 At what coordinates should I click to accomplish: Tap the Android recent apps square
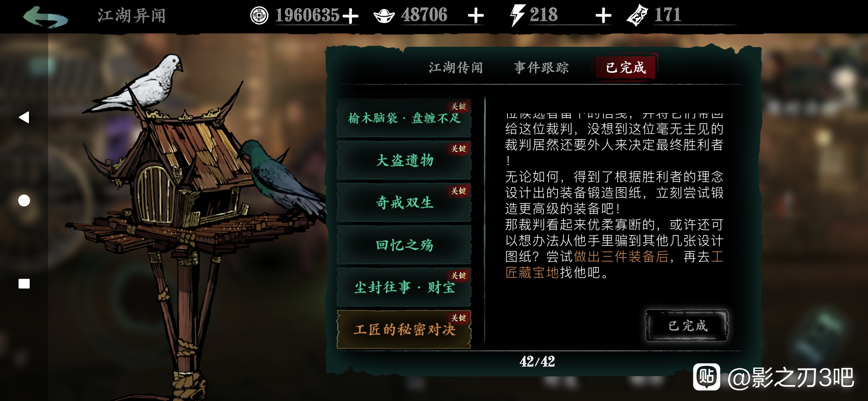[24, 284]
